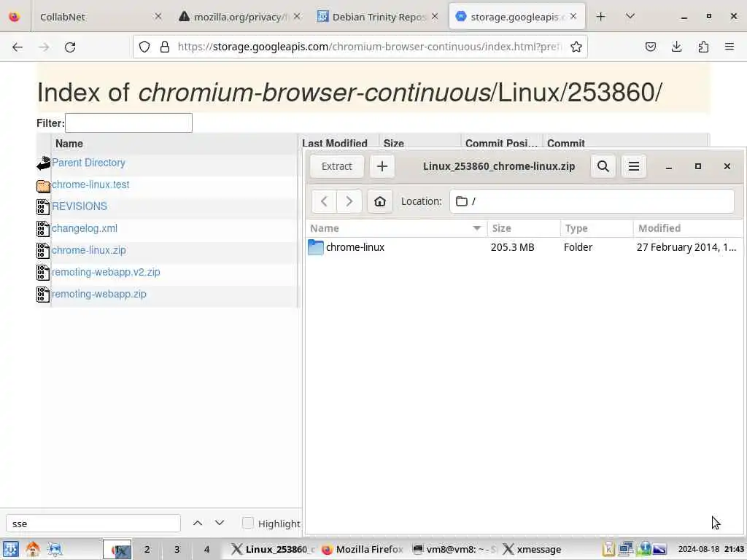This screenshot has height=560, width=747.
Task: Download chrome-linux.zip via its link
Action: [89, 251]
